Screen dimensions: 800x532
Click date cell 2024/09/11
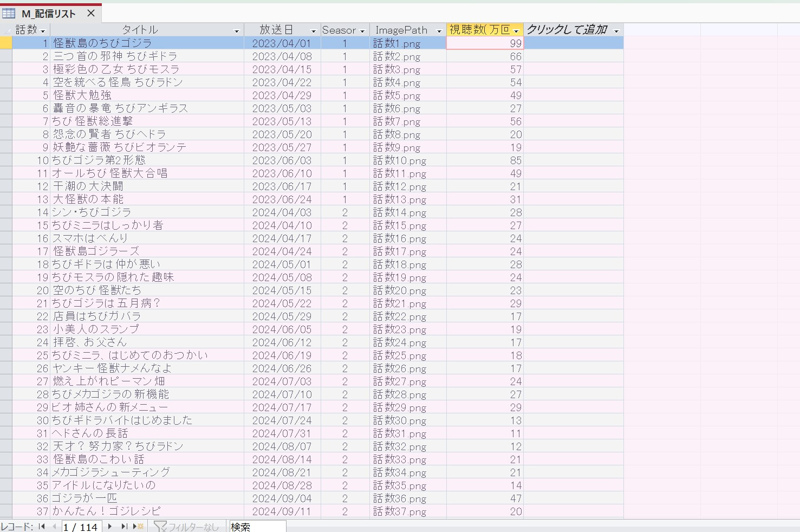click(x=282, y=511)
